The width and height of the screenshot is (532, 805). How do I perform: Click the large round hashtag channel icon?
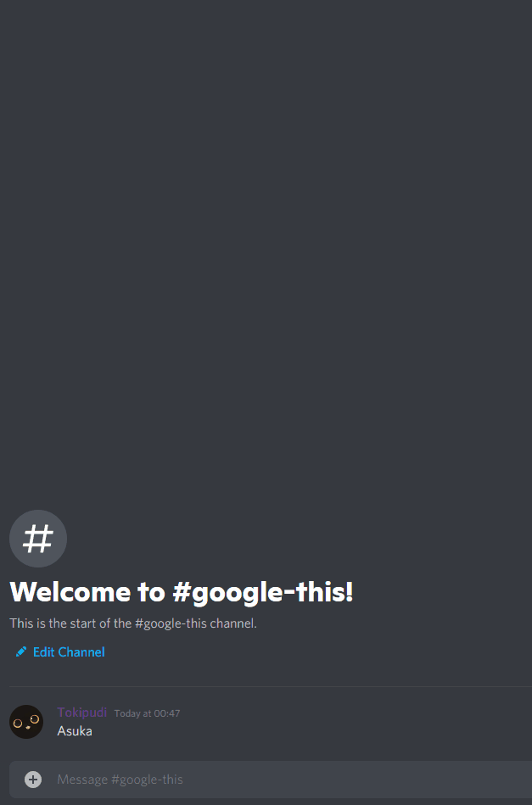point(38,539)
